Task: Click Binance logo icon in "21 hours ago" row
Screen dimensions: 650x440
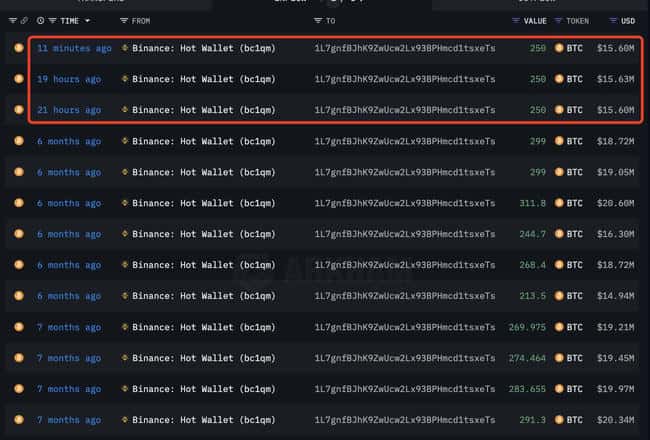Action: [125, 110]
